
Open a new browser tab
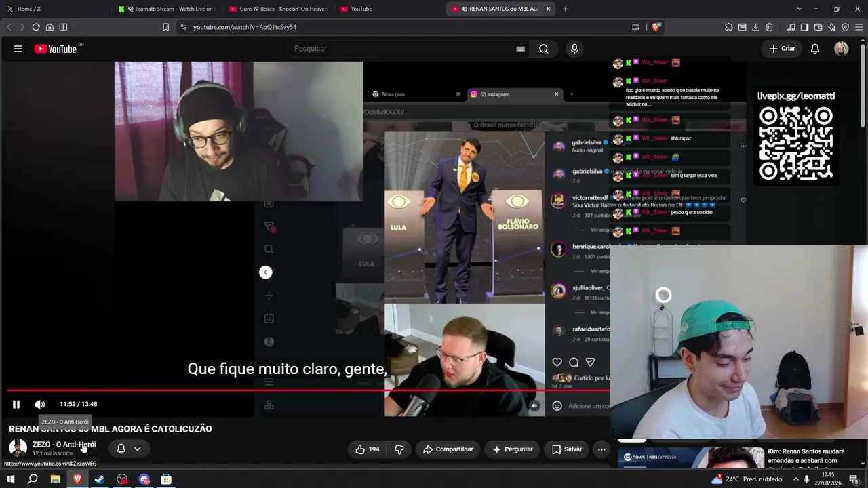coord(565,9)
